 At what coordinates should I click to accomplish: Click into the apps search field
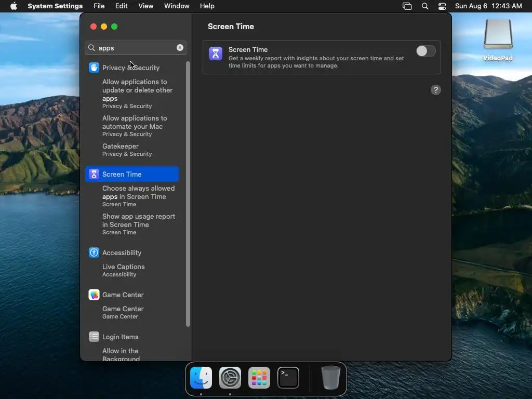pos(136,48)
